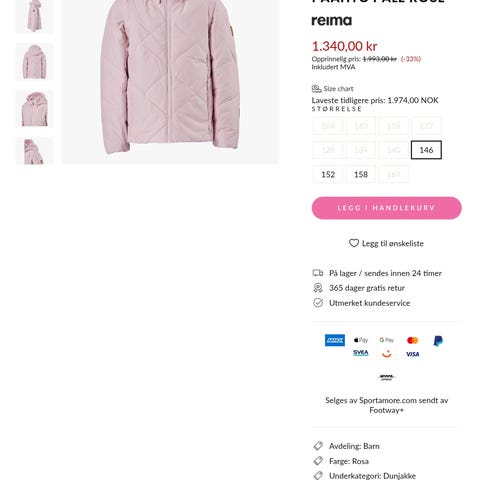This screenshot has height=480, width=480.
Task: Click the Mastercard payment icon
Action: tap(412, 340)
